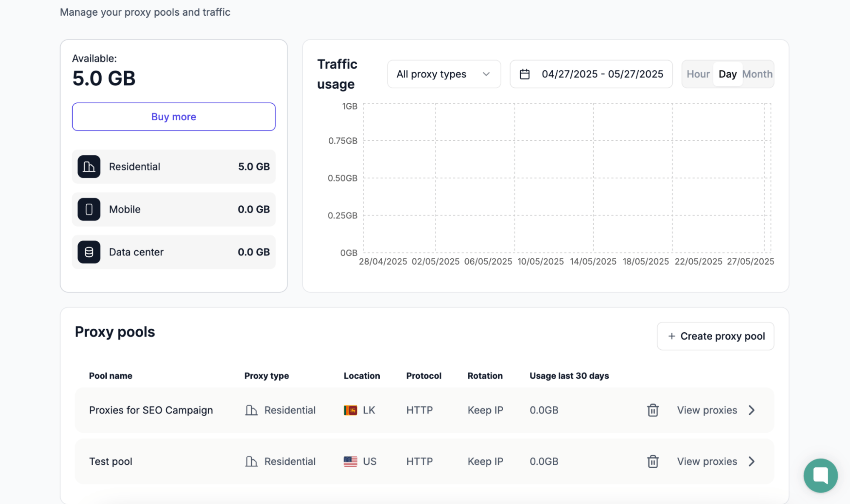Select the Data center 0.0 GB row
Viewport: 850px width, 504px height.
pyautogui.click(x=173, y=252)
